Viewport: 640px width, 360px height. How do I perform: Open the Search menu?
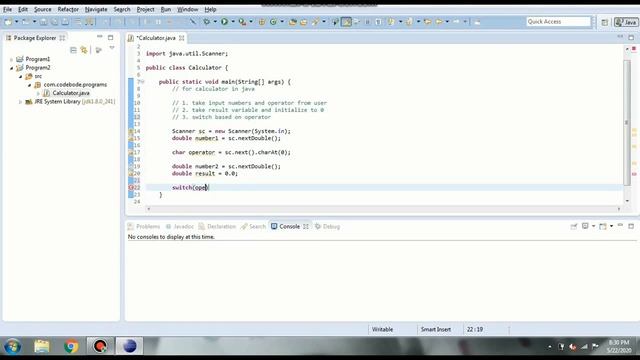[x=122, y=9]
